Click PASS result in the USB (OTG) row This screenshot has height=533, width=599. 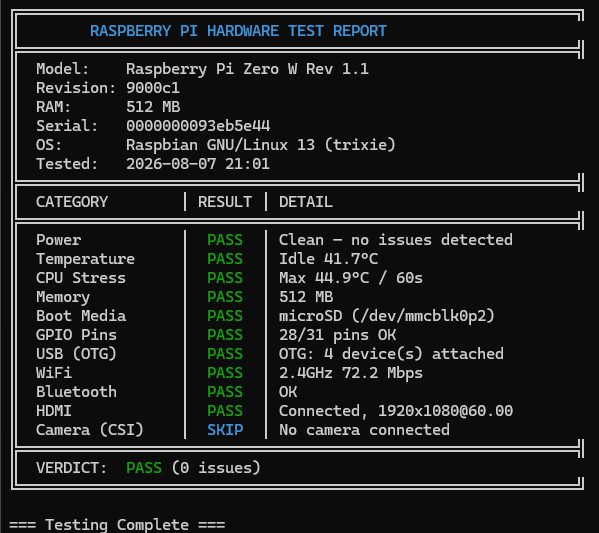(x=225, y=354)
